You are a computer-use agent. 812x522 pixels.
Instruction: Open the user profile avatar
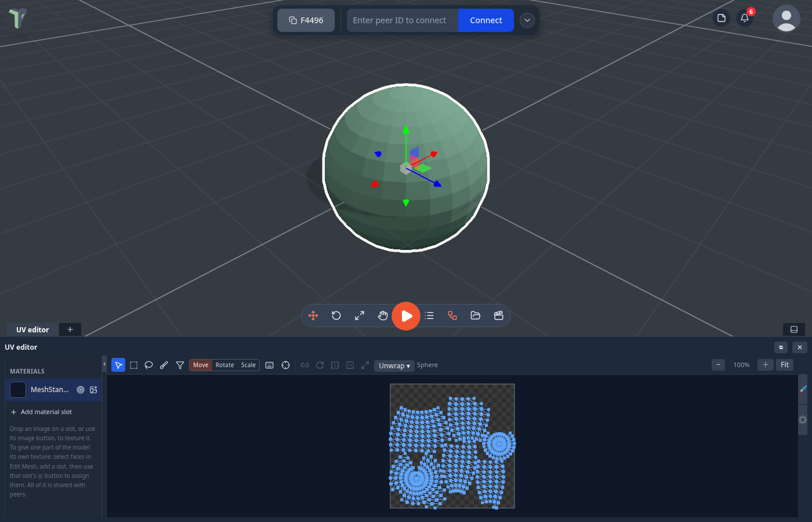click(x=786, y=18)
